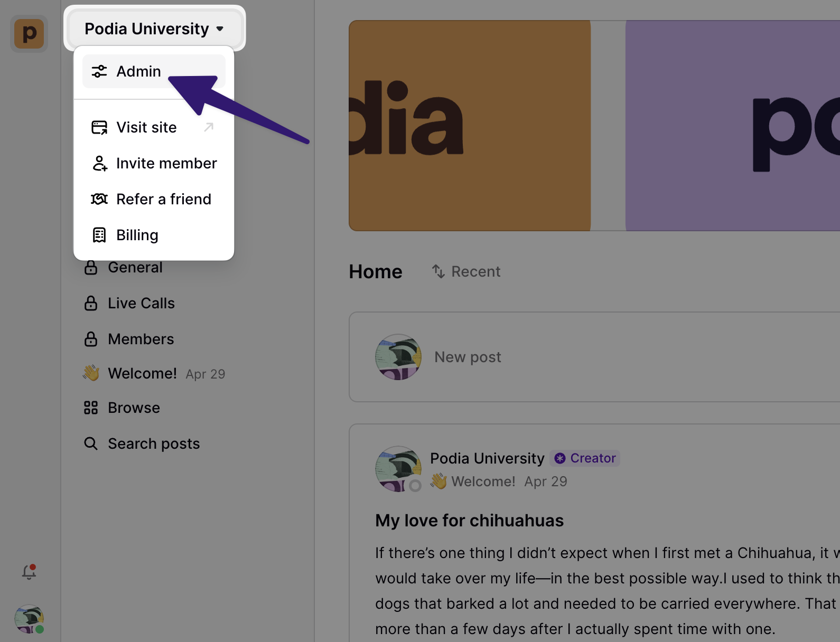Choose Refer a friend
The image size is (840, 642).
coord(154,199)
